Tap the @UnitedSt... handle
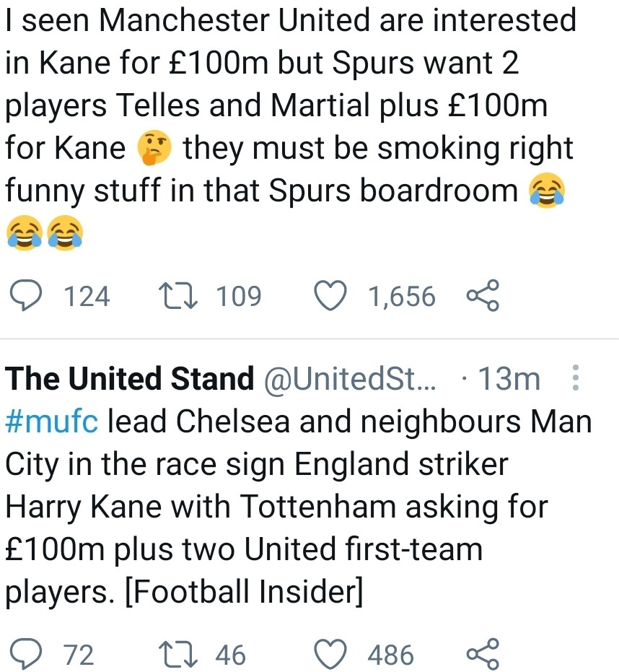Image resolution: width=619 pixels, height=672 pixels. point(351,379)
